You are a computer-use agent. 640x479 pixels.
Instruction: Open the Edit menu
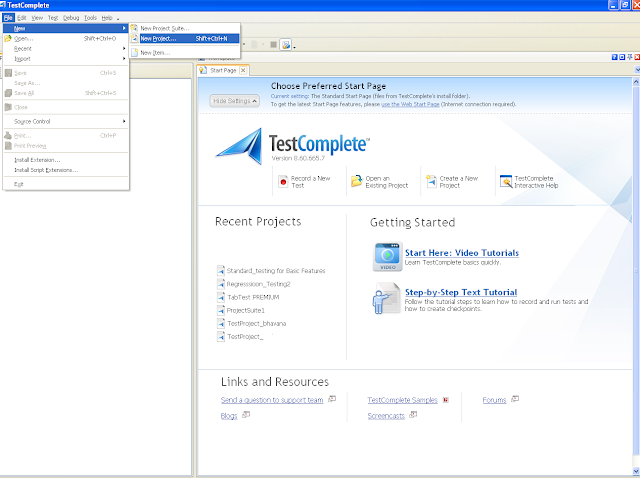click(22, 18)
